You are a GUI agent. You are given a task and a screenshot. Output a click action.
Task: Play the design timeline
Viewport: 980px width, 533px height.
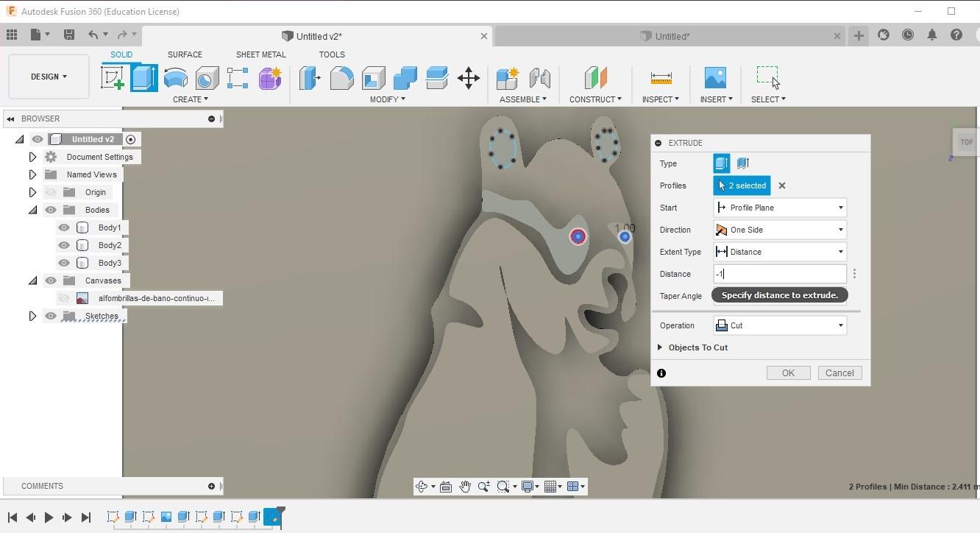[49, 518]
